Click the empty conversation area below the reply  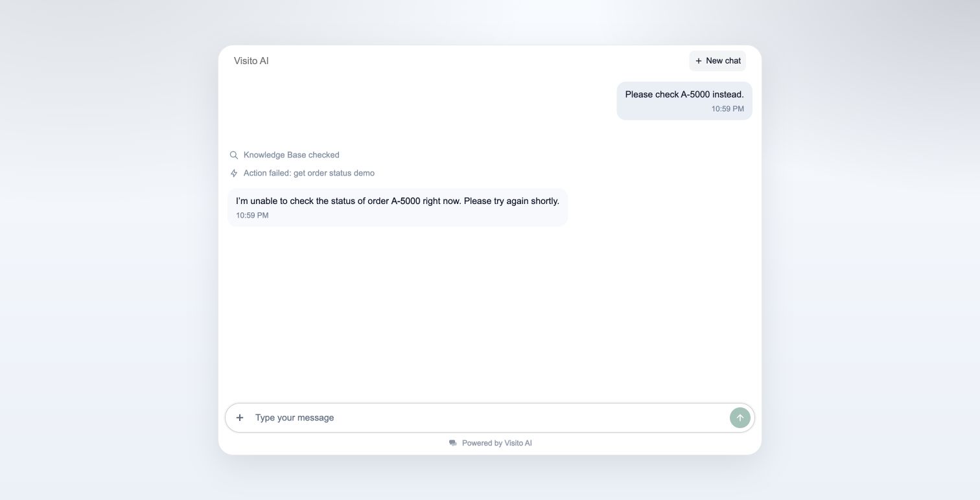click(489, 311)
